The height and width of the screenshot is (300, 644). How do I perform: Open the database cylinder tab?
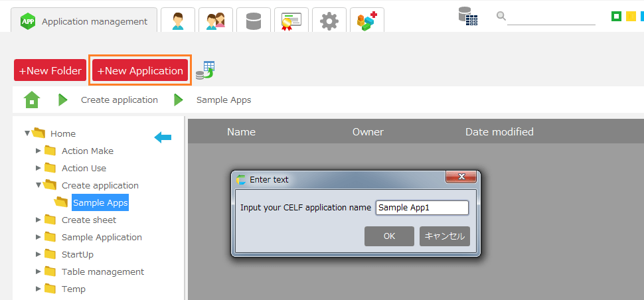(x=253, y=21)
